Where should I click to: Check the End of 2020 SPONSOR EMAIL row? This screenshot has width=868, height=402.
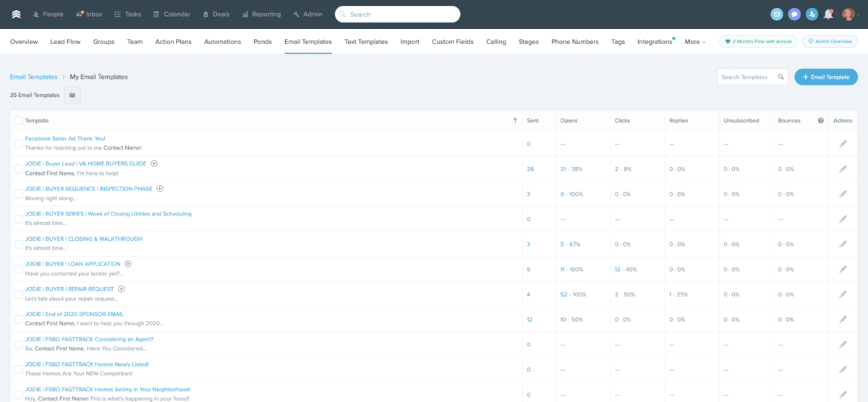click(19, 320)
